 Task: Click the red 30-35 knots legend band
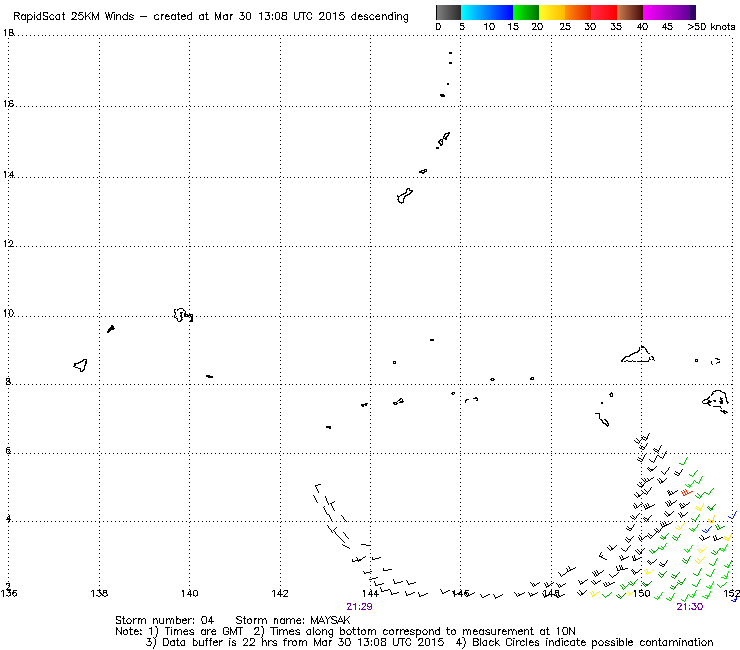point(604,12)
